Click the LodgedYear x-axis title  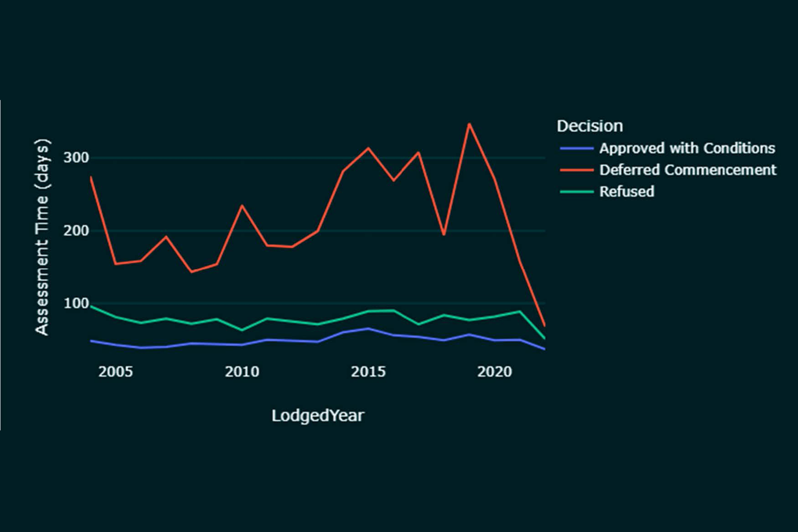318,415
